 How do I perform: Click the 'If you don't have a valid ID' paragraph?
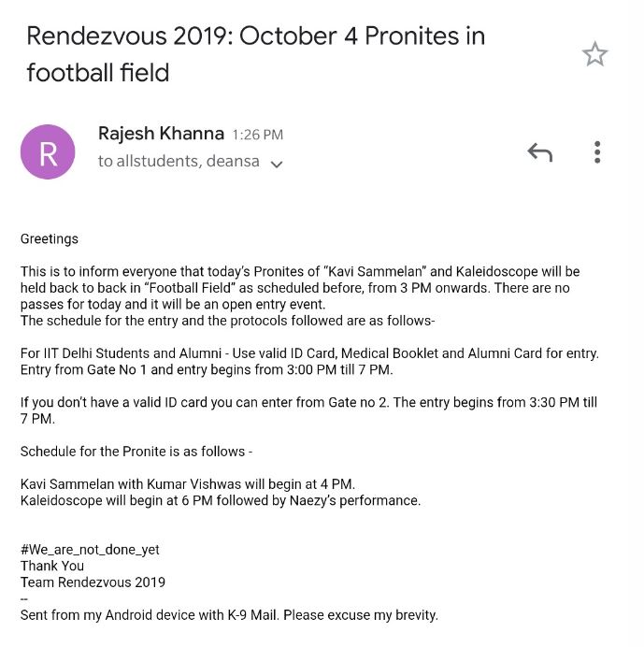(308, 410)
